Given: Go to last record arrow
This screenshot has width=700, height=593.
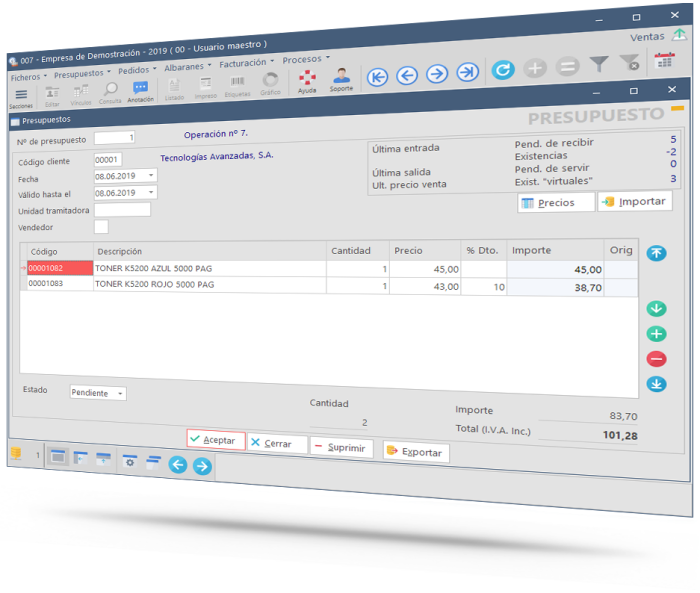Looking at the screenshot, I should 467,72.
